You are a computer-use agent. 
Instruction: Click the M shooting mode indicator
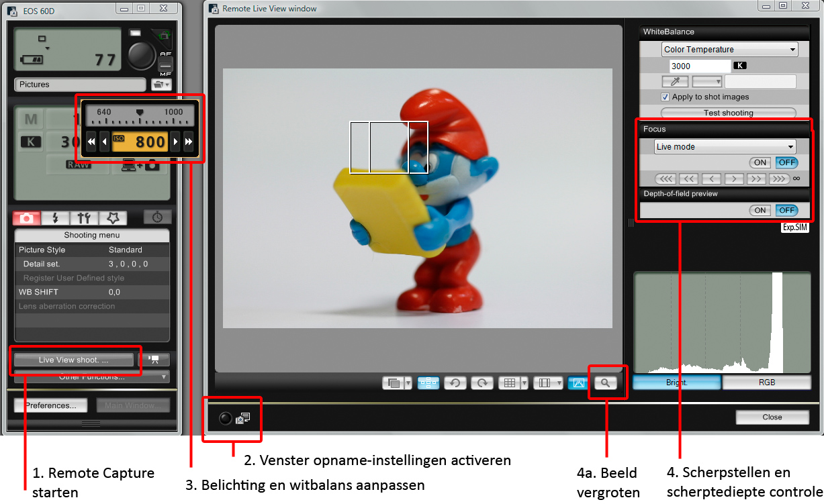click(32, 120)
